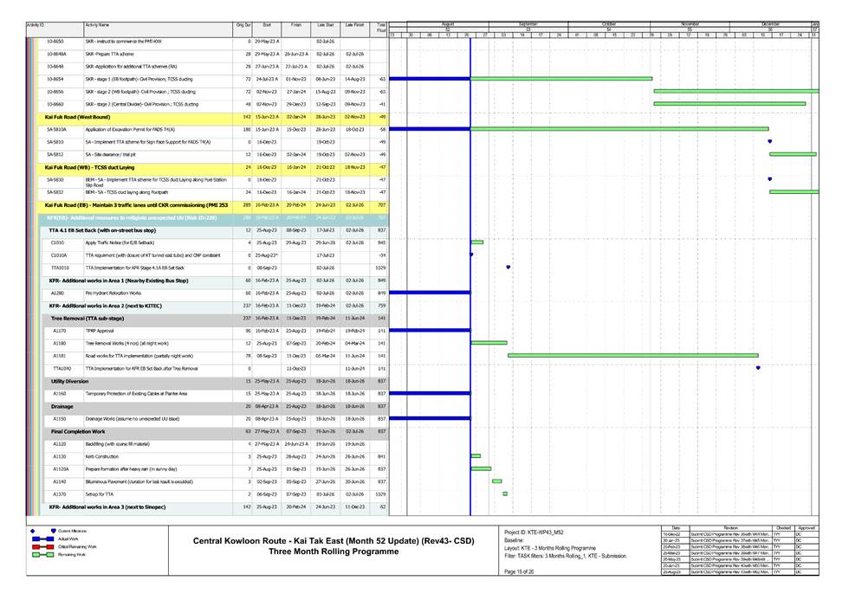Select the September month in timeline header
The width and height of the screenshot is (868, 613).
[528, 23]
